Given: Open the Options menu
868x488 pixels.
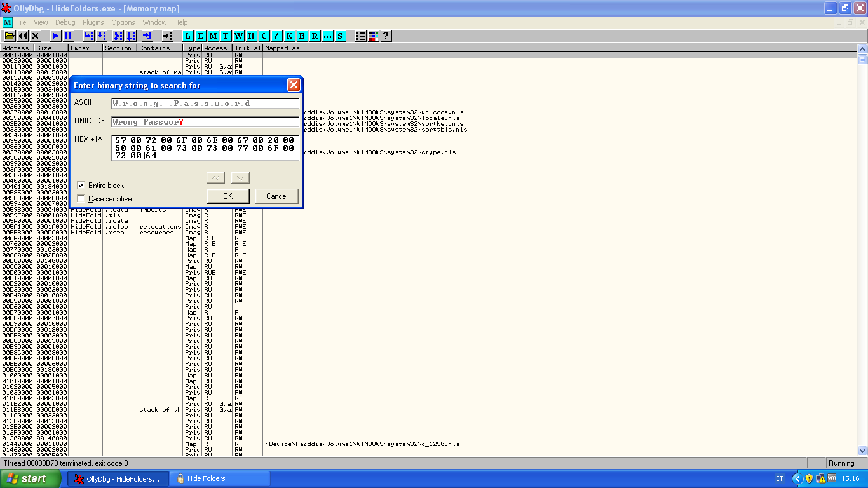Looking at the screenshot, I should (123, 22).
